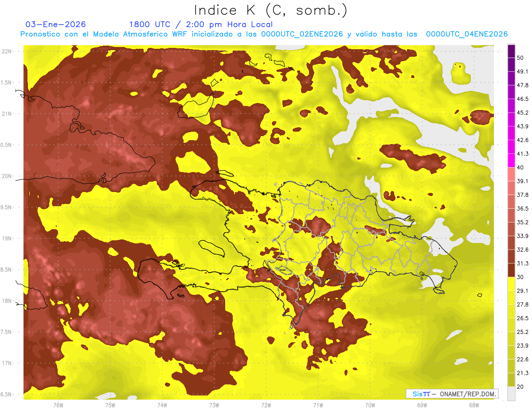
Task: Click the colorbar value "31.3"
Action: 523,263
